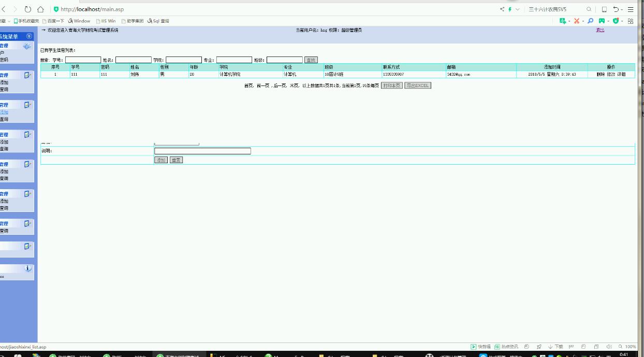Viewport: 644px width, 357px height.
Task: Collapse the 系统菜单 sidebar with the chevron icon
Action: coord(29,36)
